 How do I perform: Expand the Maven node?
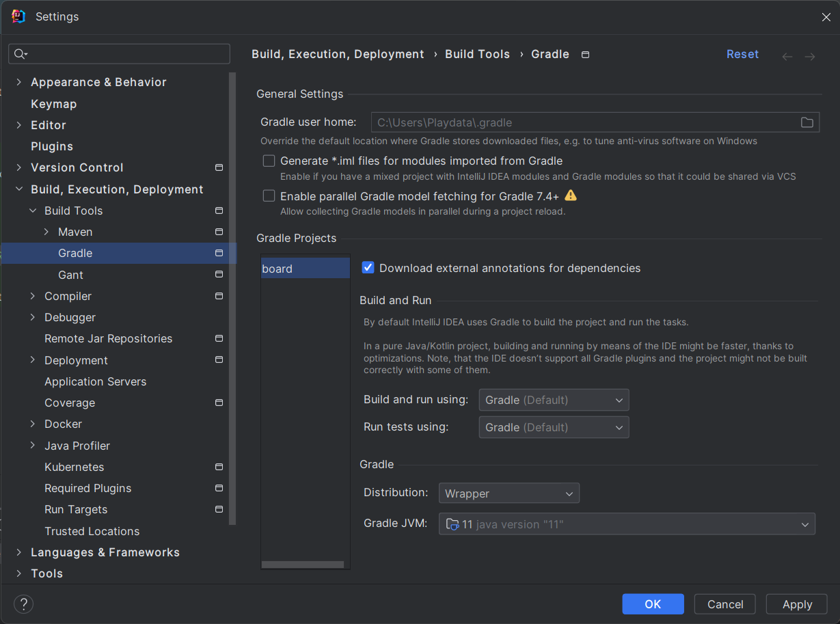[46, 232]
